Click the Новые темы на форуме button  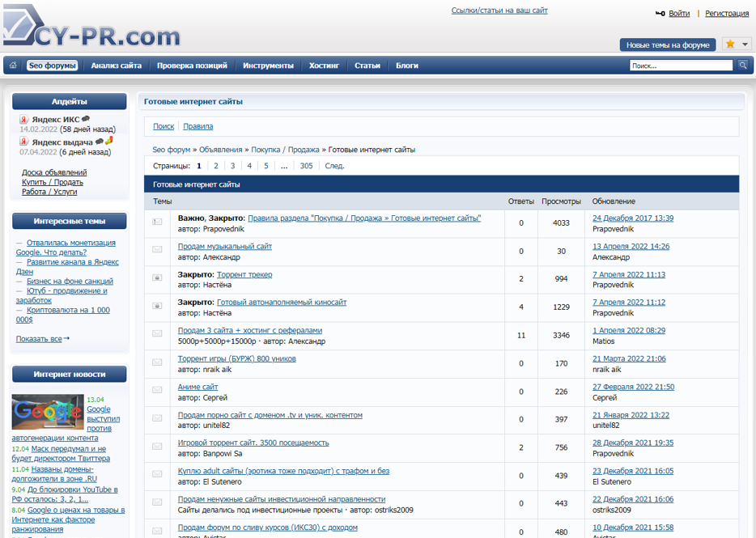[668, 44]
